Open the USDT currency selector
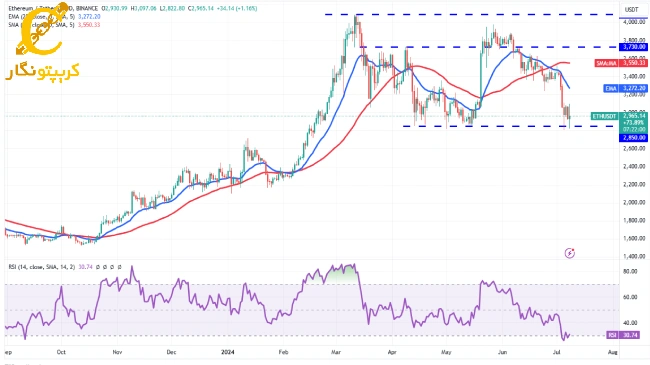This screenshot has height=365, width=650. (x=631, y=10)
